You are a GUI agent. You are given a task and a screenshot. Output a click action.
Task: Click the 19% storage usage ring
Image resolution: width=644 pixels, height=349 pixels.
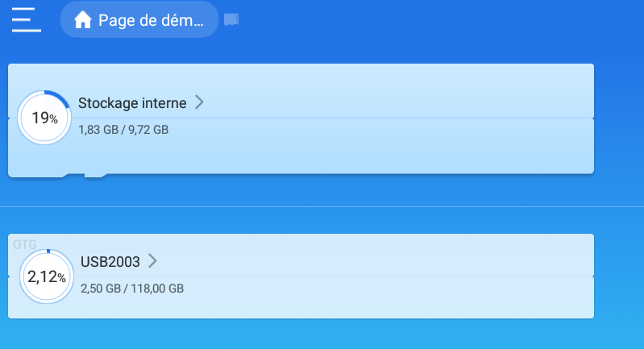click(44, 118)
